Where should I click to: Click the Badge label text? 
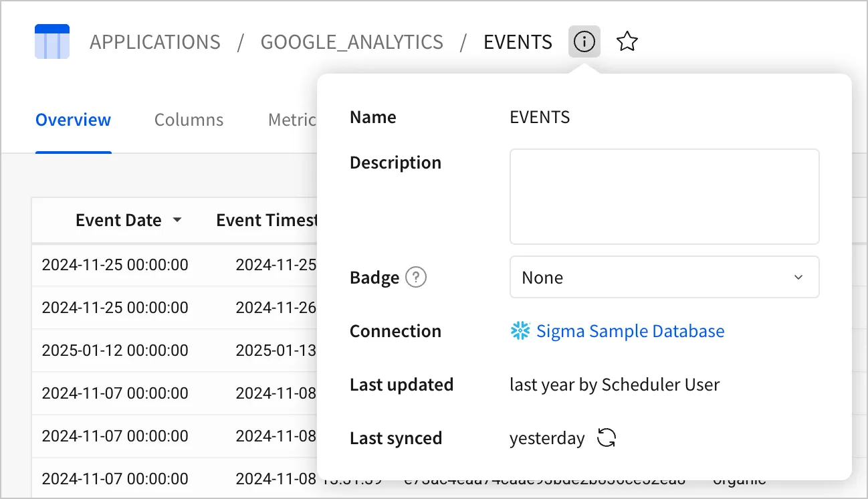pos(374,277)
